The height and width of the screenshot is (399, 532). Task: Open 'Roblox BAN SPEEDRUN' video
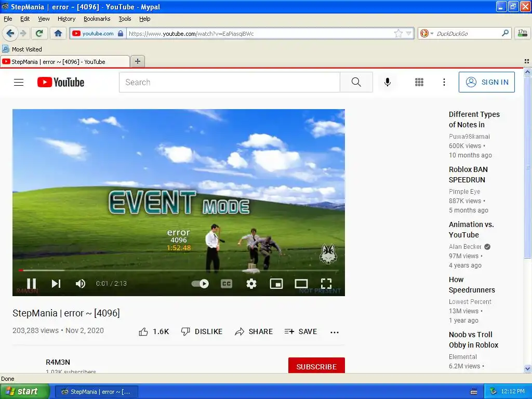coord(468,175)
